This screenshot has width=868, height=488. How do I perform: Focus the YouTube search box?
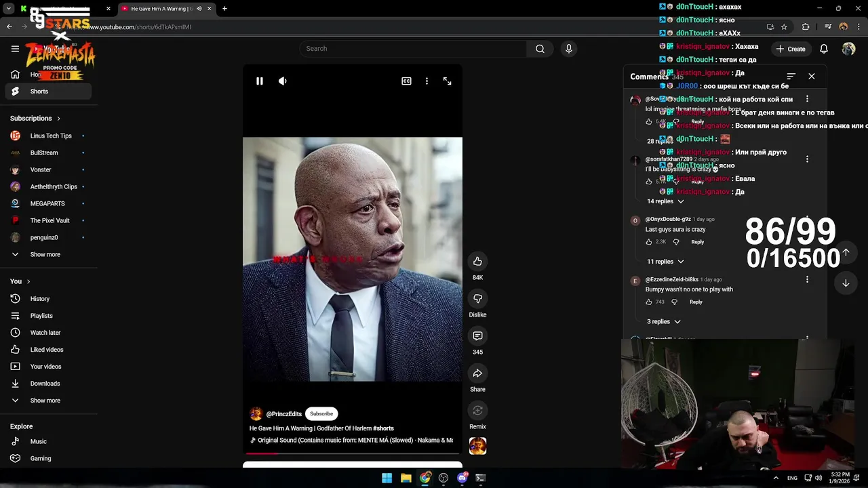pos(414,49)
